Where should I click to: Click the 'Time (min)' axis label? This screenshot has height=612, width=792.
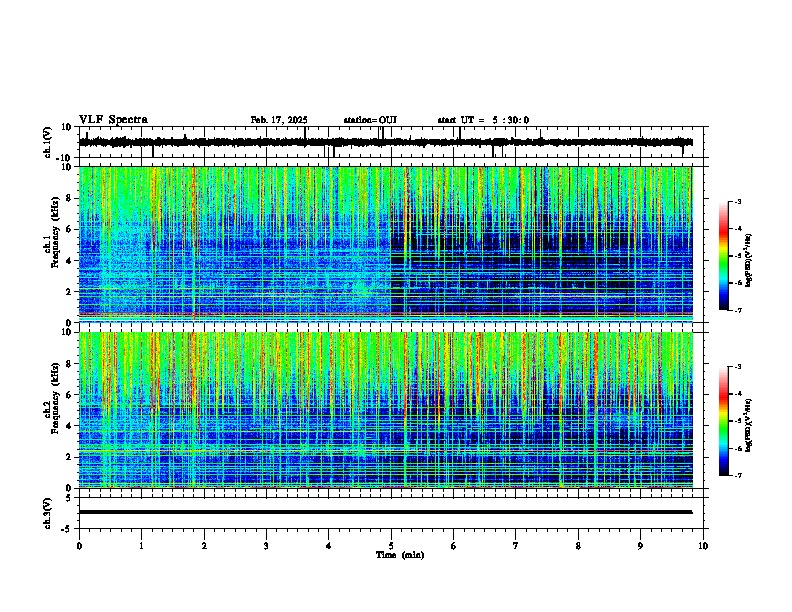click(x=400, y=555)
